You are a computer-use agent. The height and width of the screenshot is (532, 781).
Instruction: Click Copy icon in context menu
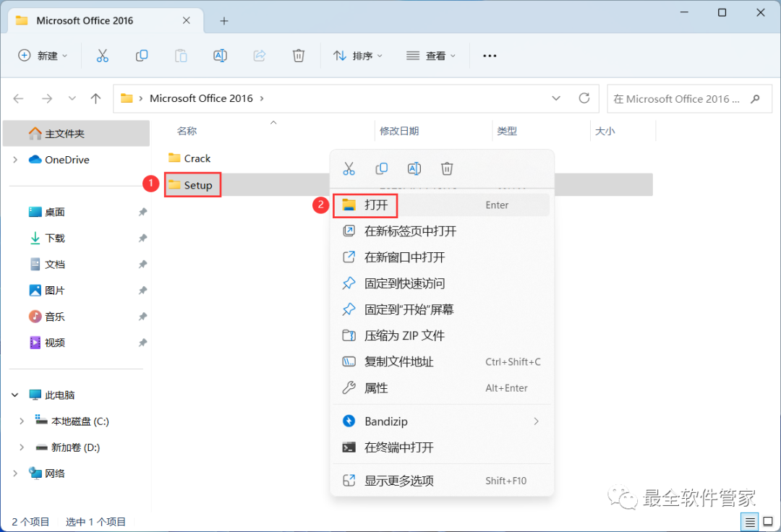point(382,168)
